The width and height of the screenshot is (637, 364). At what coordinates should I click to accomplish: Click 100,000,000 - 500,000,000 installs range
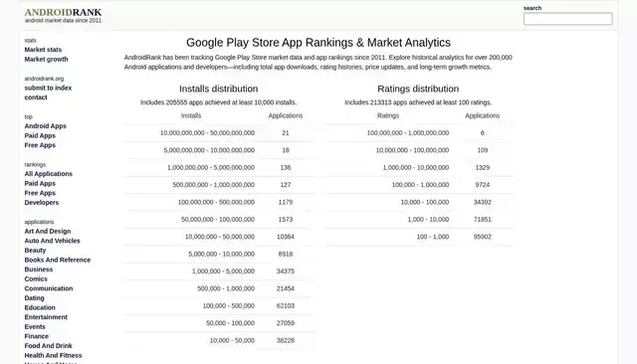click(x=216, y=202)
